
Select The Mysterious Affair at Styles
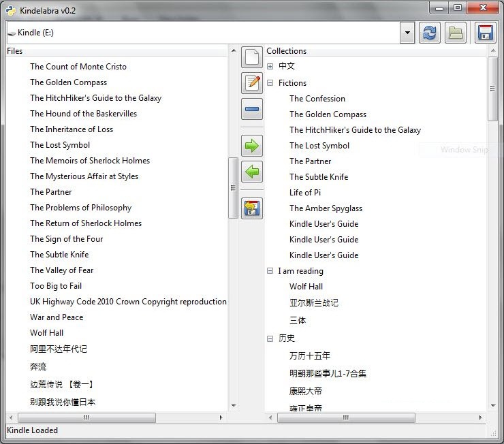click(84, 176)
